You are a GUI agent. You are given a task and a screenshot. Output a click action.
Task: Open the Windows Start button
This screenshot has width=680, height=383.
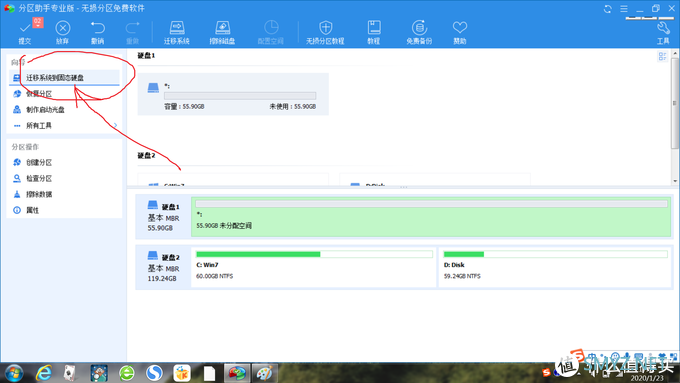click(x=14, y=373)
